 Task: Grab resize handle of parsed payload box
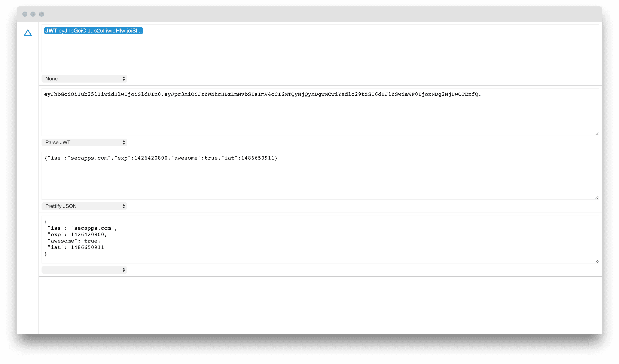coord(597,198)
